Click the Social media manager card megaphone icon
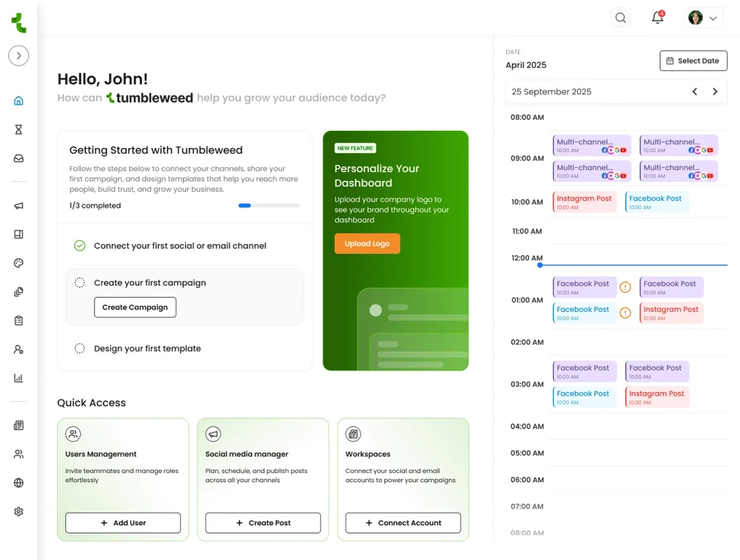The height and width of the screenshot is (560, 740). pyautogui.click(x=213, y=433)
